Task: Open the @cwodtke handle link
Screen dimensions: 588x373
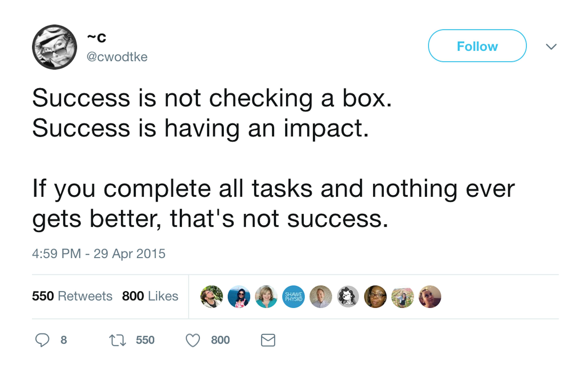Action: tap(117, 57)
